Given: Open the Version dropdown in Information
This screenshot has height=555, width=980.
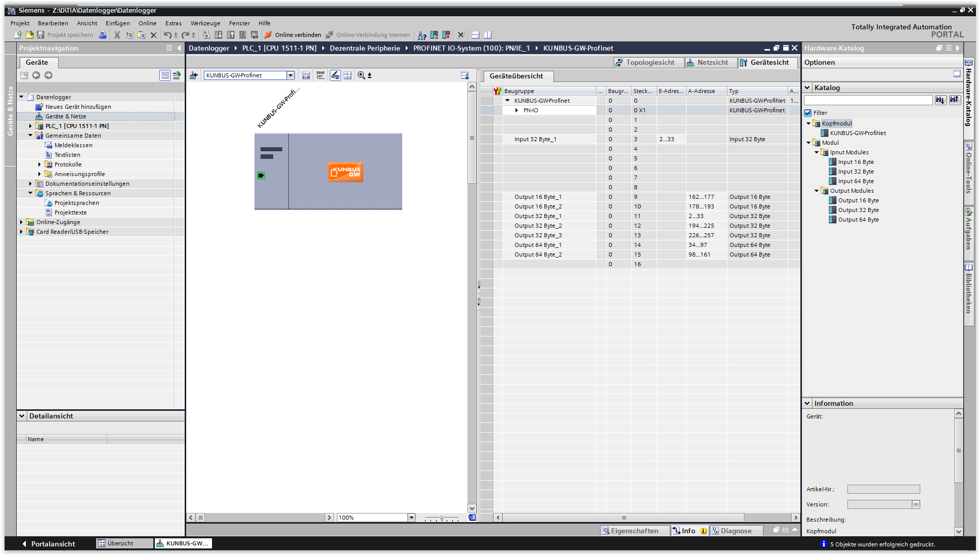Looking at the screenshot, I should [916, 504].
